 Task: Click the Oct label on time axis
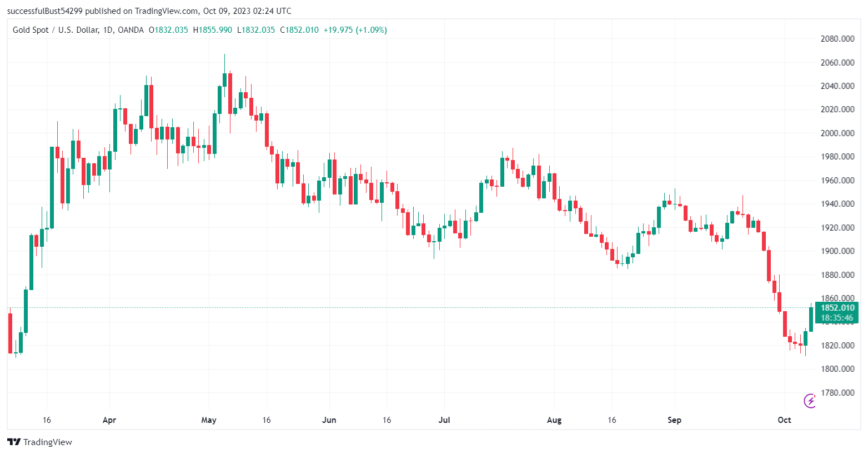(x=784, y=420)
